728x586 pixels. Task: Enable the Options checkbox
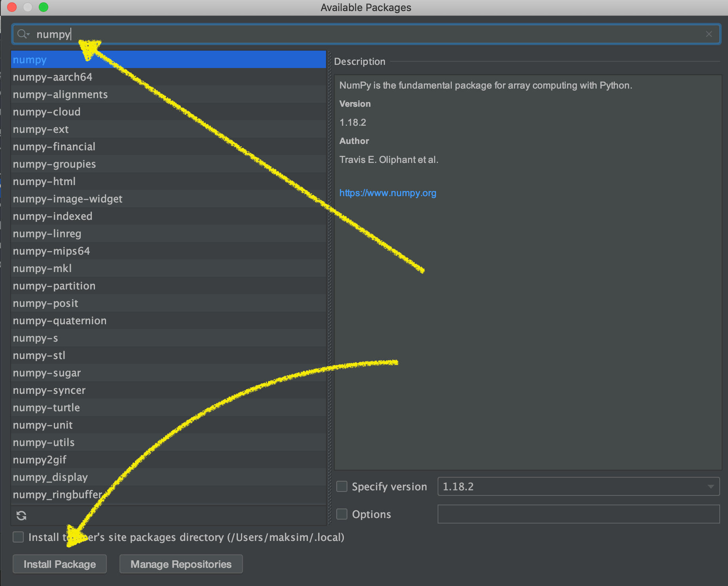pyautogui.click(x=342, y=514)
